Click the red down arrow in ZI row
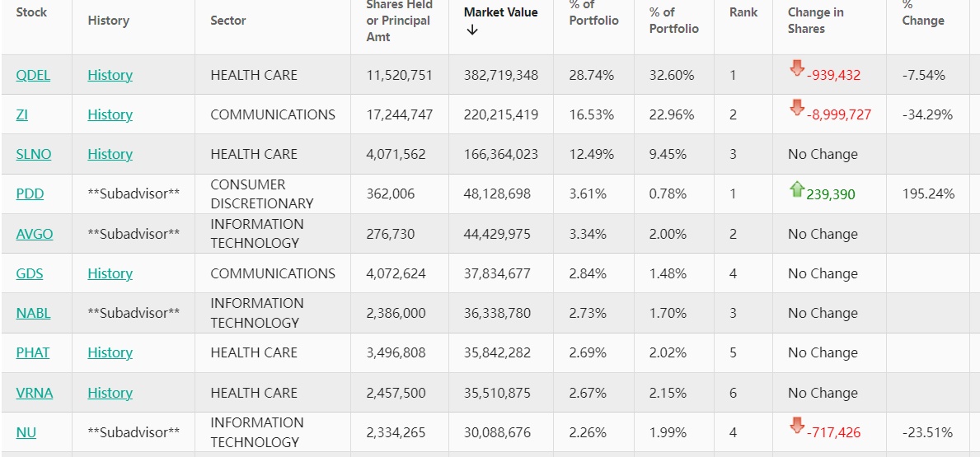This screenshot has height=457, width=980. click(x=796, y=109)
